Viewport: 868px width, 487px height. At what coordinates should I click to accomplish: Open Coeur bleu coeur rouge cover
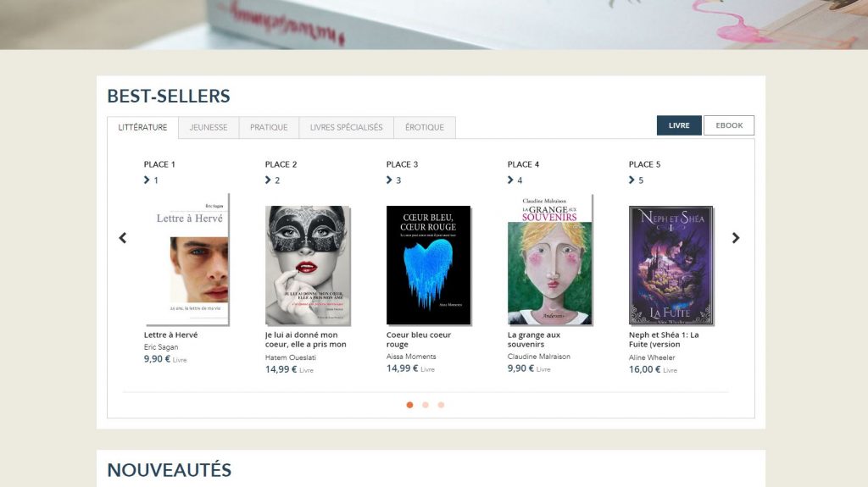click(x=428, y=265)
